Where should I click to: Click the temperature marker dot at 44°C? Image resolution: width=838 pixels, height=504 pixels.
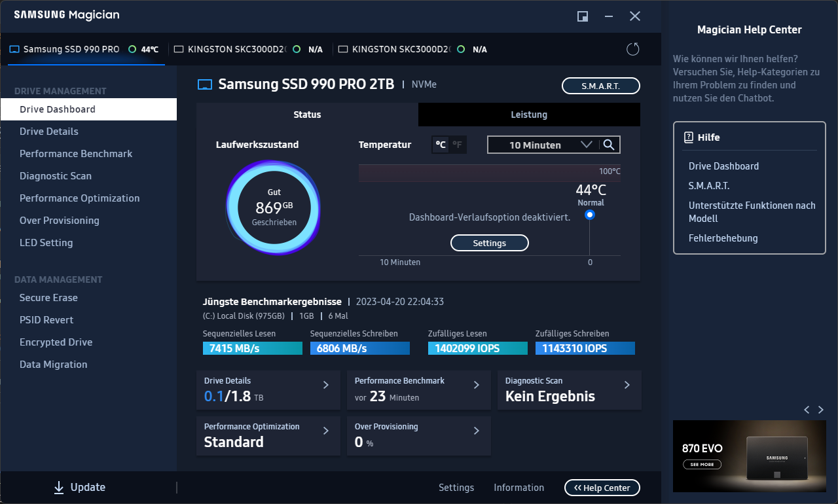tap(590, 215)
